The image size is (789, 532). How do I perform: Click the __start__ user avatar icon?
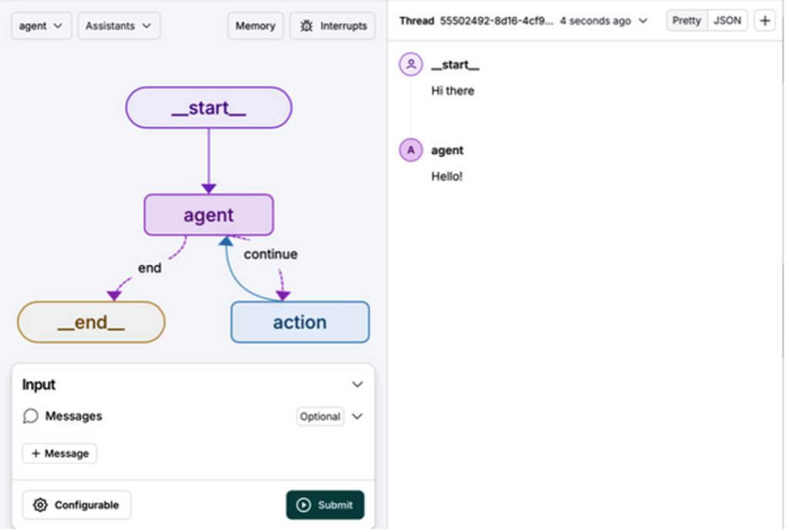[x=411, y=65]
